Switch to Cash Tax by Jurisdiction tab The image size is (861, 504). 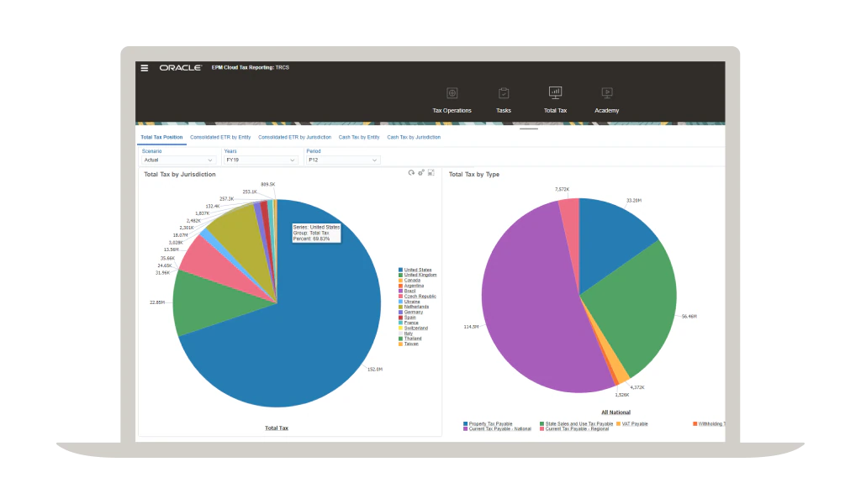click(414, 137)
